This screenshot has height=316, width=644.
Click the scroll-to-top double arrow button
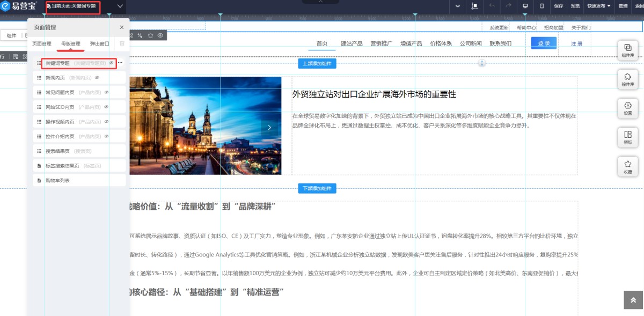pyautogui.click(x=633, y=300)
